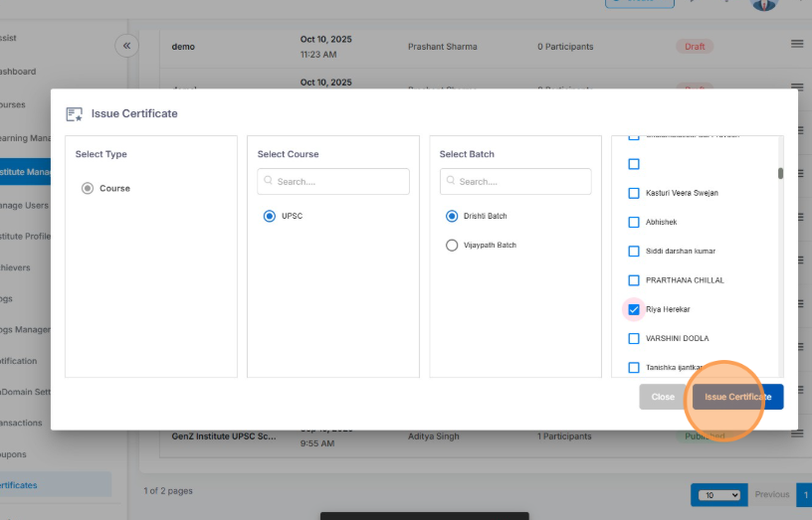Click the Issue Certificate dialog header icon
812x520 pixels.
(74, 114)
